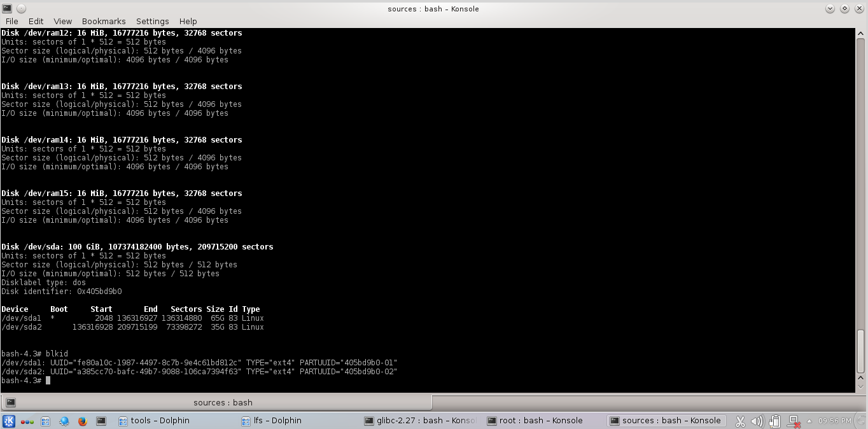
Task: Launch Firefox from the taskbar
Action: click(x=82, y=421)
